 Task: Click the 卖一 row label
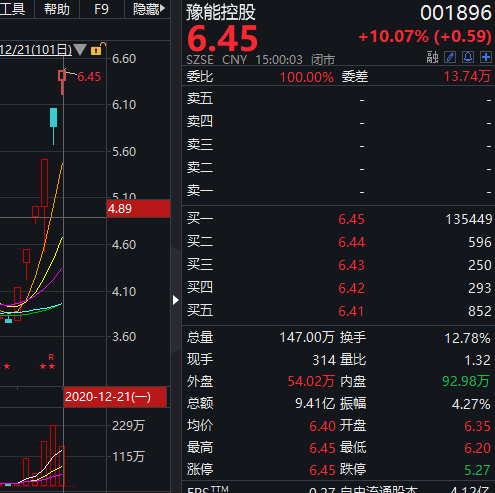[x=200, y=191]
